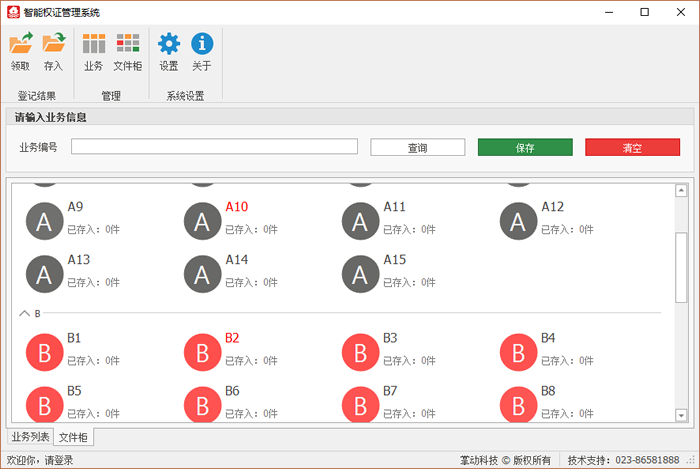The height and width of the screenshot is (469, 700).
Task: Select the B7 cabinet slot icon
Action: pyautogui.click(x=360, y=404)
